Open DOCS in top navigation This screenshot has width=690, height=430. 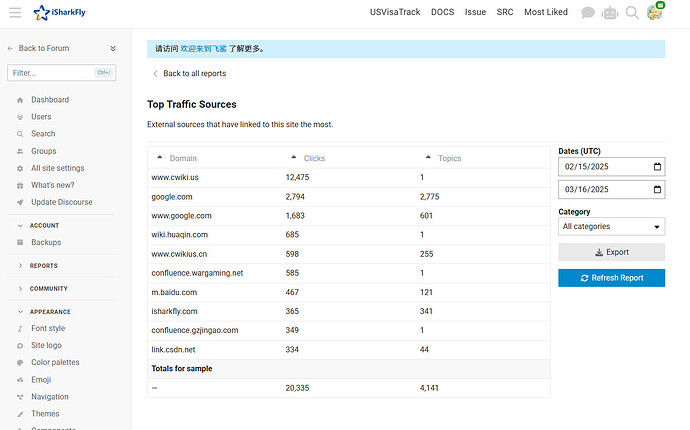point(442,12)
